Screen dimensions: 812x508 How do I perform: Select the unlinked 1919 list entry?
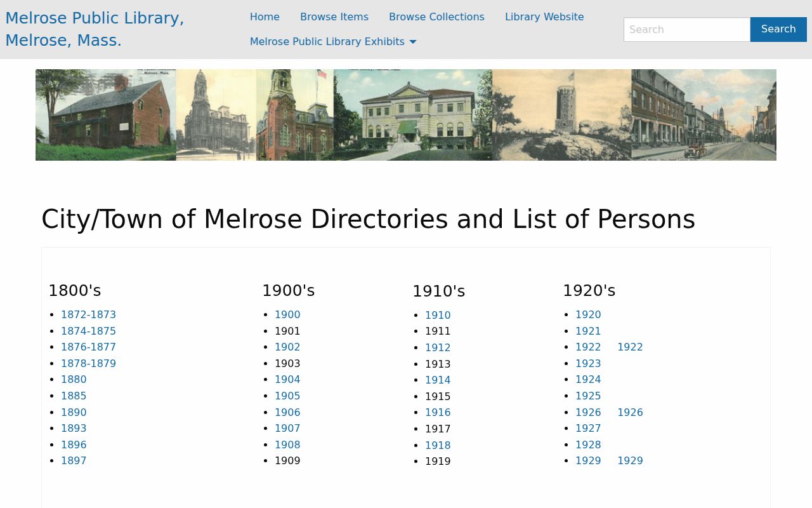coord(438,462)
